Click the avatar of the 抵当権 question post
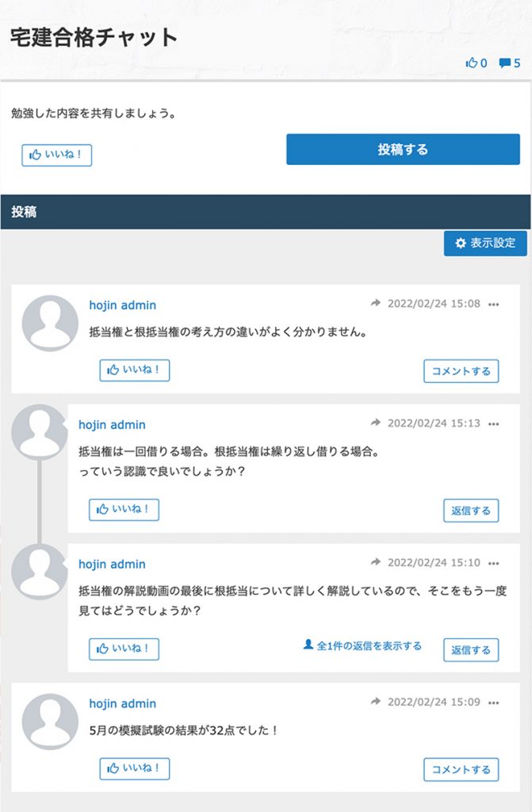The image size is (532, 812). click(50, 324)
